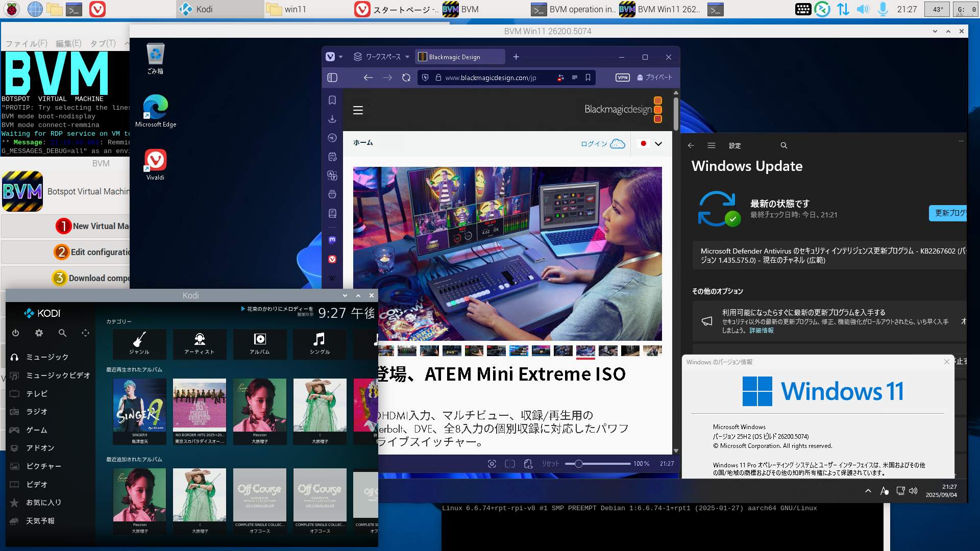
Task: Open ごみ箱 recycle bin desktop icon
Action: (x=155, y=58)
